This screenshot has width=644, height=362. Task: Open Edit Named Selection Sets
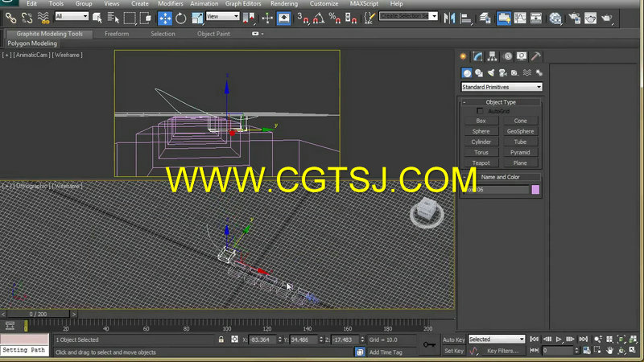[x=369, y=18]
